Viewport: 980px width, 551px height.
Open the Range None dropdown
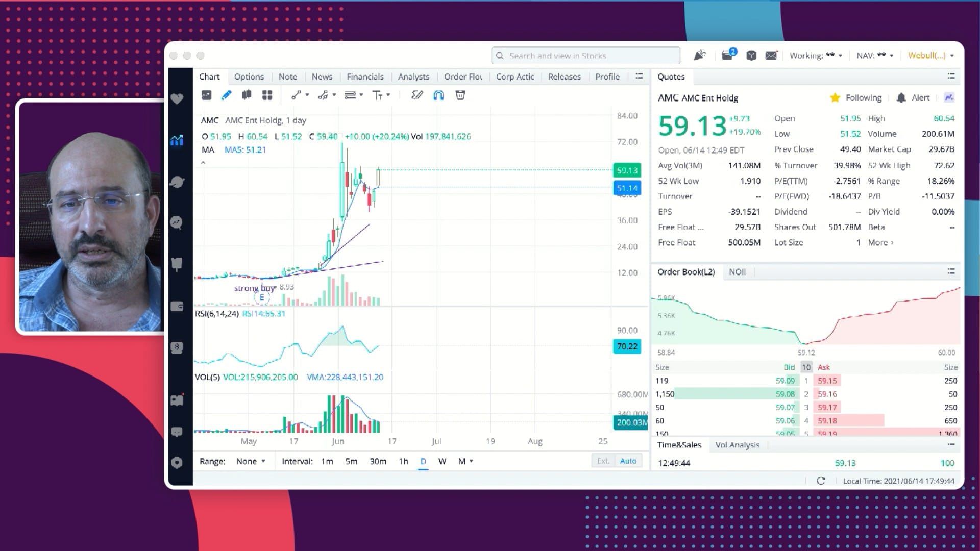pos(251,461)
